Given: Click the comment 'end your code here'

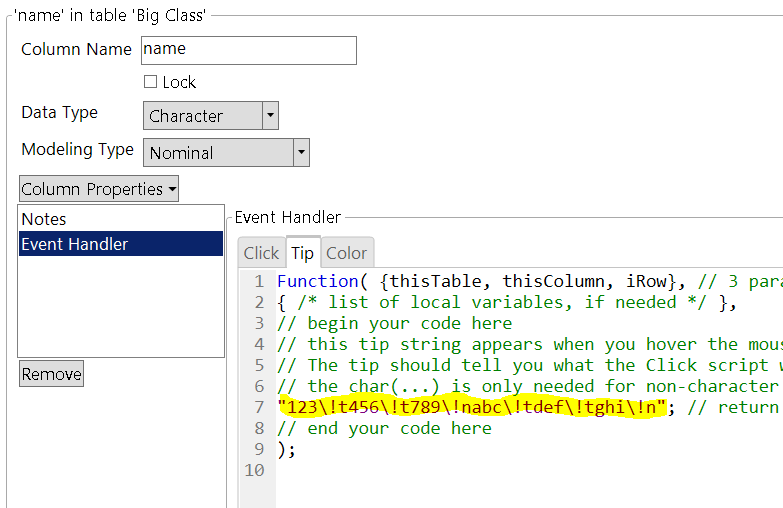Looking at the screenshot, I should 385,428.
